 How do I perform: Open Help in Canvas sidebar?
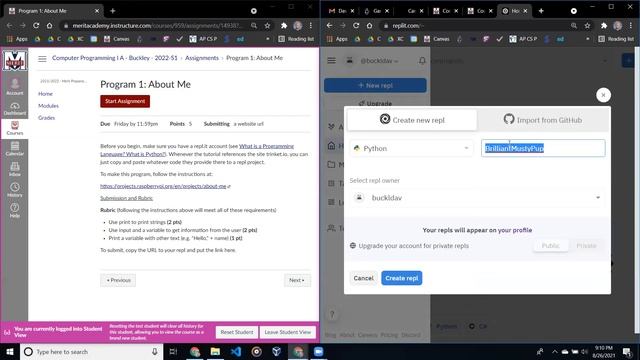point(15,211)
